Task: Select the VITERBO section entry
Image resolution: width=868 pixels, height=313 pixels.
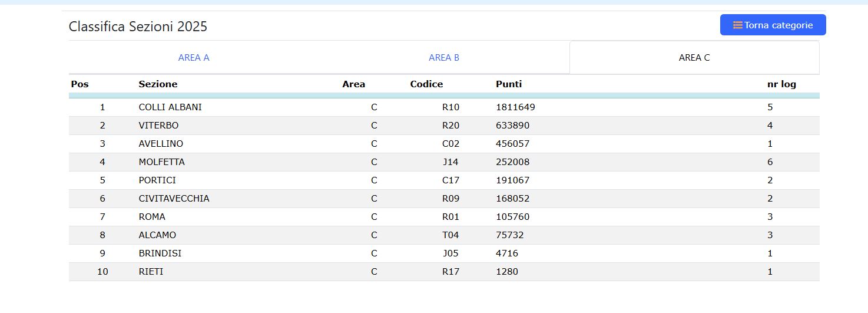Action: (158, 126)
